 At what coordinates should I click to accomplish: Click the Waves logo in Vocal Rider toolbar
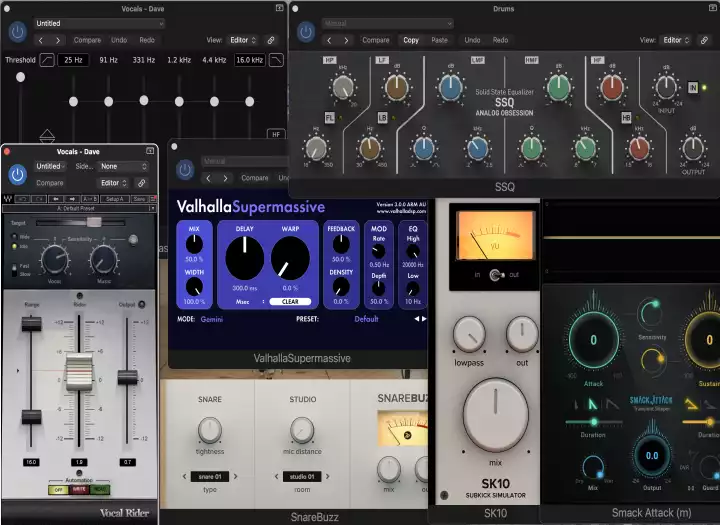click(8, 199)
